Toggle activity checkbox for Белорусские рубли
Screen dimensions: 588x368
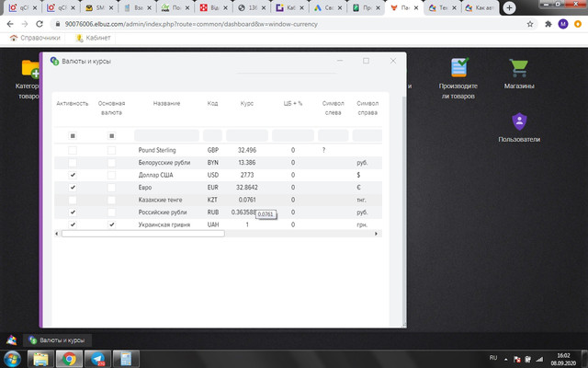click(x=73, y=163)
